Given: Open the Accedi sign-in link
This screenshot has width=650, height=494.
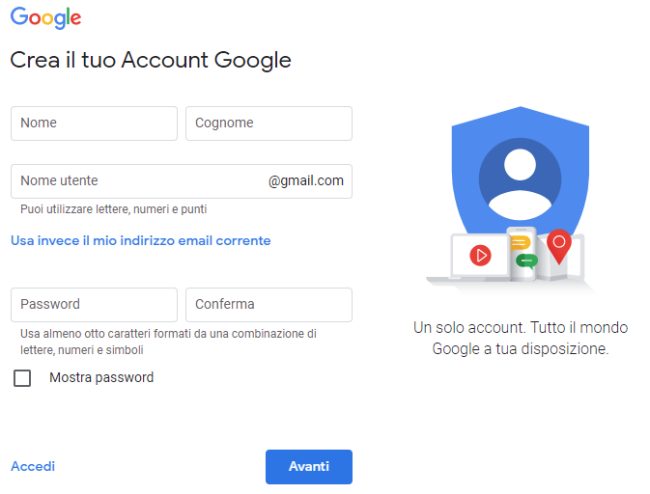Looking at the screenshot, I should [33, 466].
